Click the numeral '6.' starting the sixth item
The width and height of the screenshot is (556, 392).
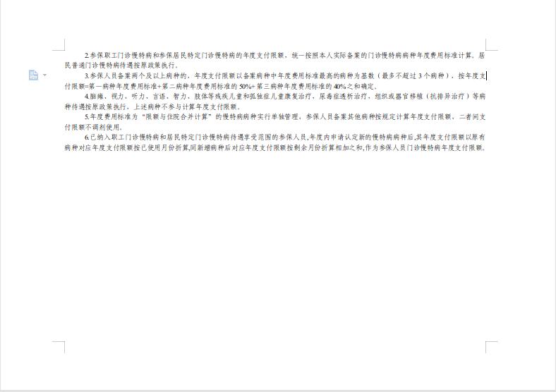coord(87,137)
